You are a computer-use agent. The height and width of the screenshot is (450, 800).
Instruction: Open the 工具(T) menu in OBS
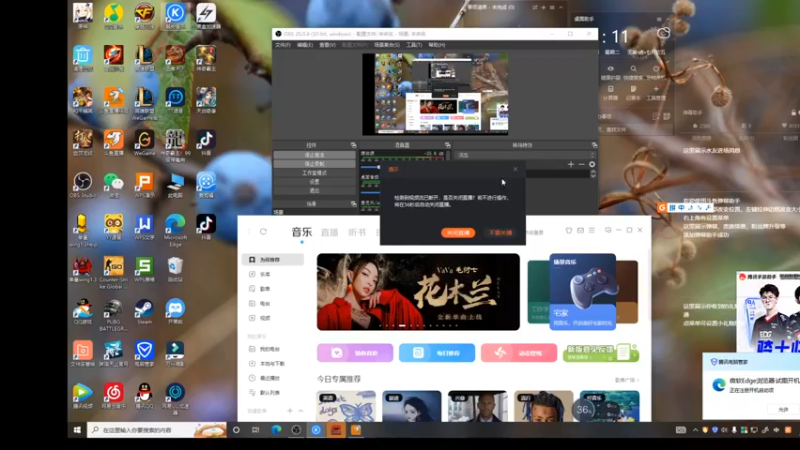(414, 45)
